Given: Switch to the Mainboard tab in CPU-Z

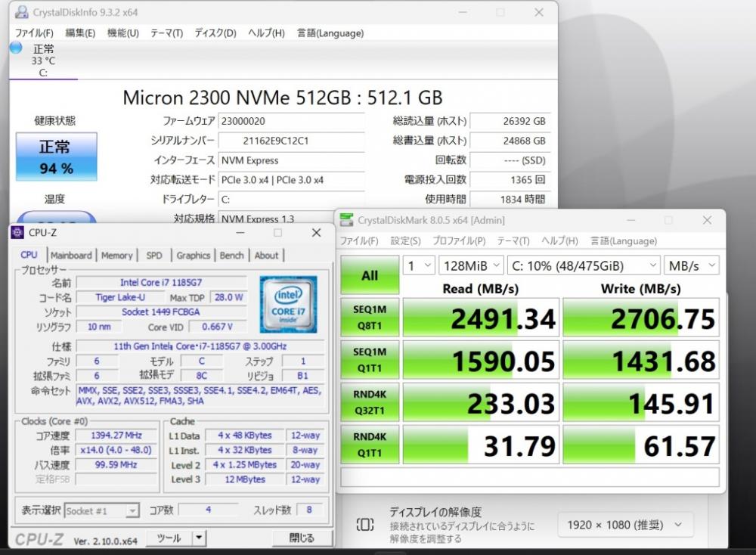Looking at the screenshot, I should (x=71, y=255).
